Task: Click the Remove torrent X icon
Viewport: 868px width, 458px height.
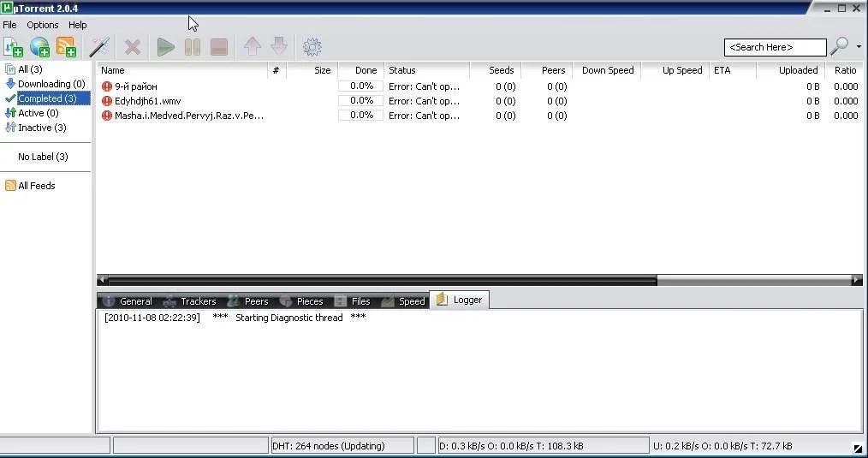Action: [133, 47]
